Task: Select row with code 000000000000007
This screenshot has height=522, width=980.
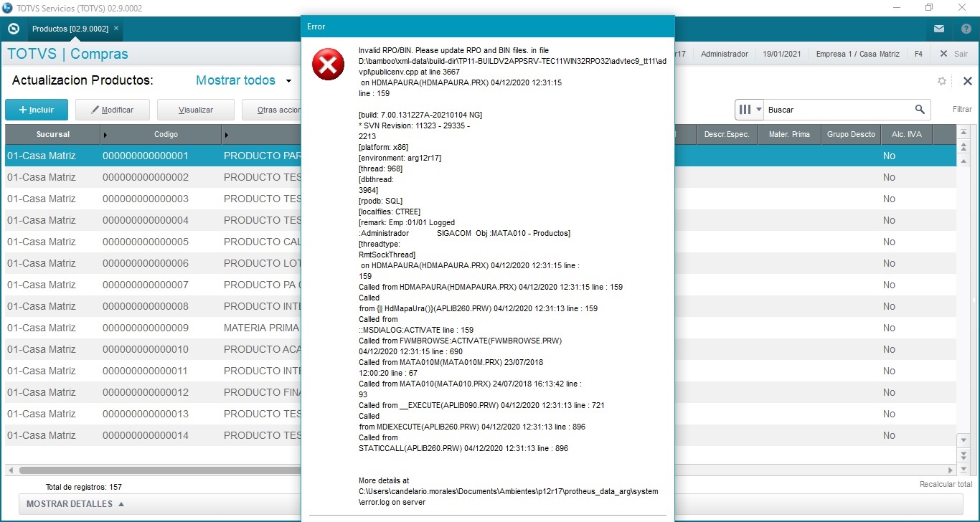Action: pyautogui.click(x=481, y=285)
